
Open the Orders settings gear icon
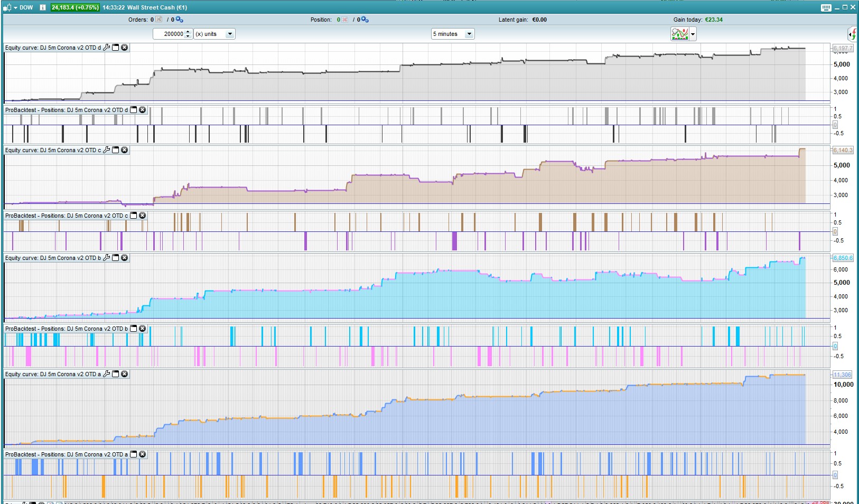coord(180,20)
